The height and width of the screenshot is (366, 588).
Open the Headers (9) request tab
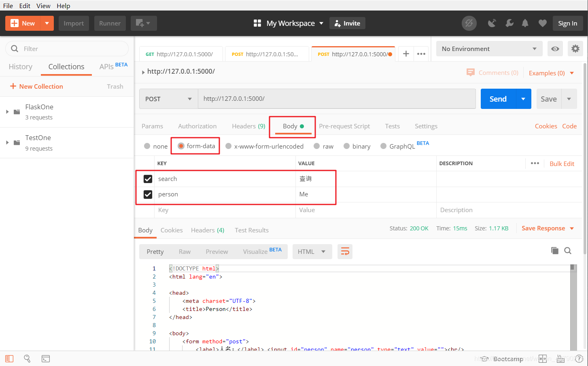click(x=248, y=126)
